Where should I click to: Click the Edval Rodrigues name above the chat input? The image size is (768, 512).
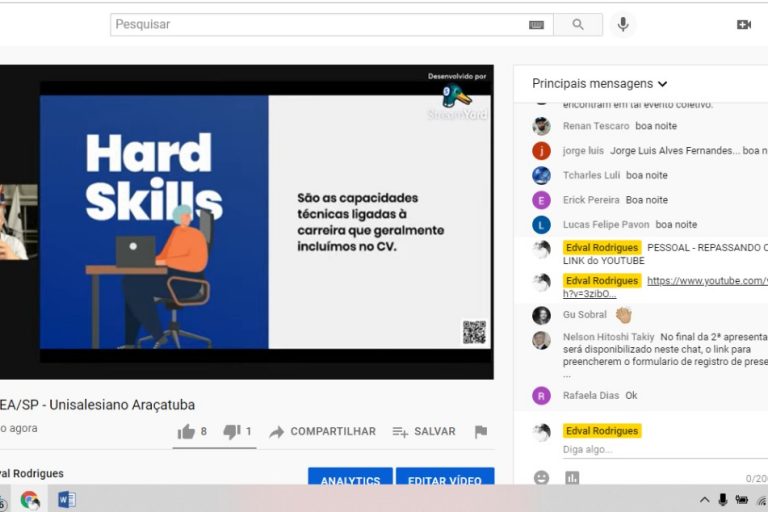tap(602, 431)
